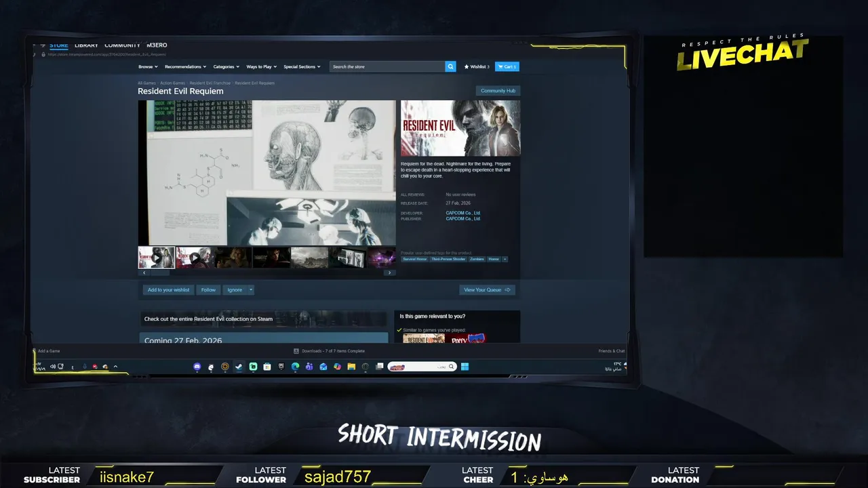Open the CAPCOM developer link
Screen dimensions: 868x488
coord(463,213)
